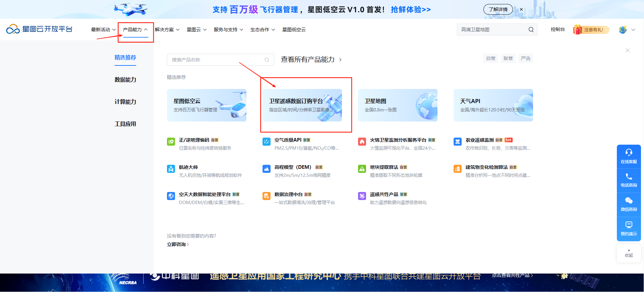
Task: Expand the 服务与支持 dropdown menu
Action: tap(228, 30)
